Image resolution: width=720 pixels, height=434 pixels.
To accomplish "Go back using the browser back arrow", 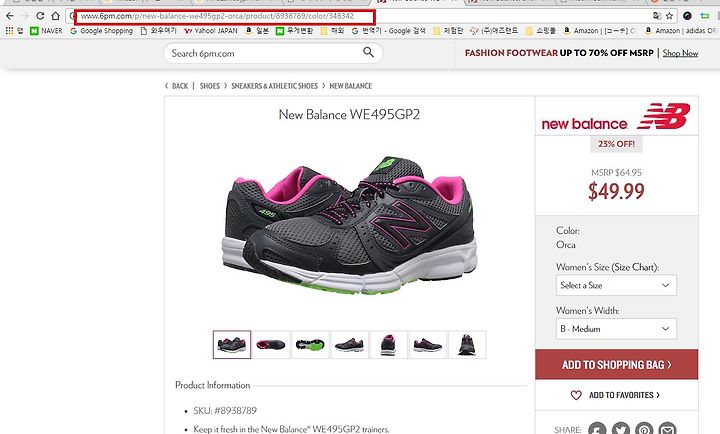I will pyautogui.click(x=10, y=16).
